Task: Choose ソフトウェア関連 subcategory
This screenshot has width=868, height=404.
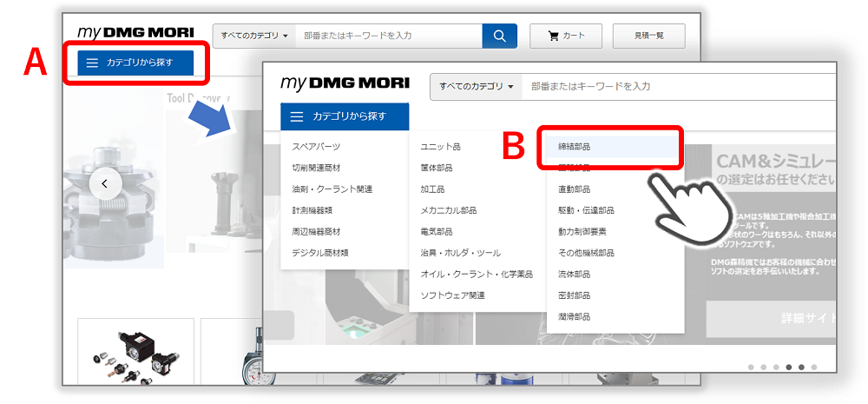Action: (452, 295)
